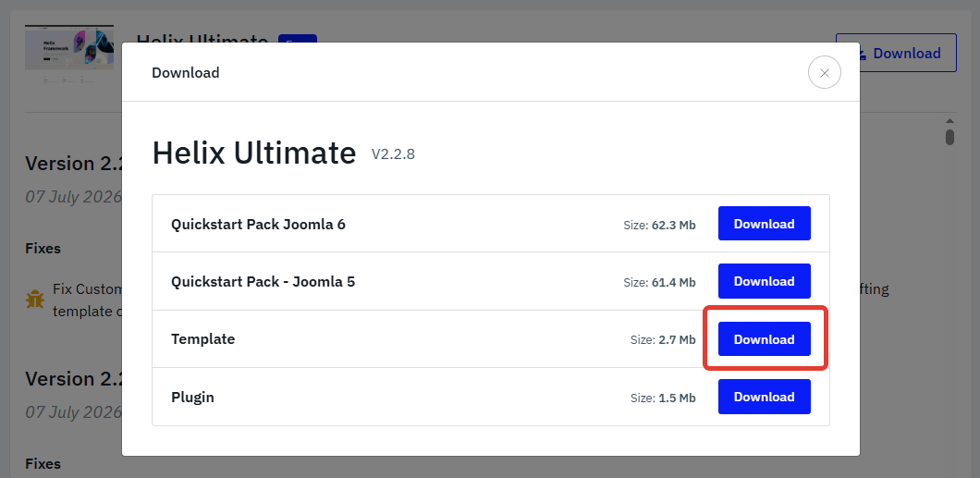Download the Quickstart Pack - Joomla 5
Viewport: 980px width, 478px height.
pyautogui.click(x=764, y=281)
